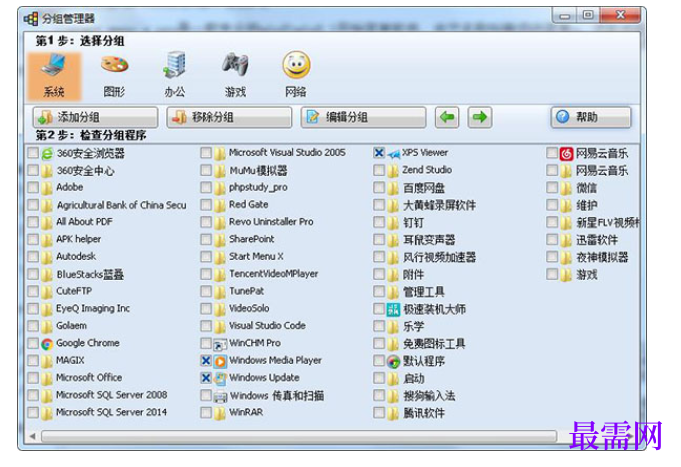Viewport: 681px width, 467px height.
Task: Select the CuteFTP entry
Action: (x=74, y=291)
